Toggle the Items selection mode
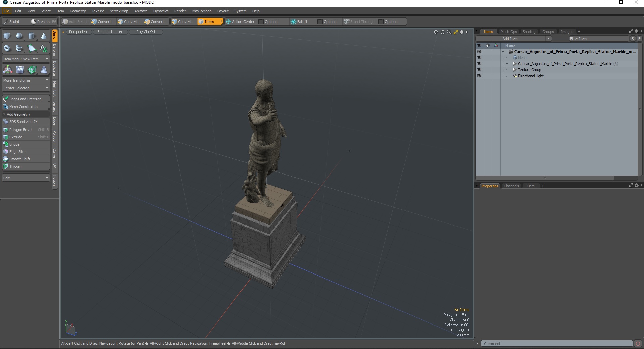Image resolution: width=644 pixels, height=349 pixels. [210, 22]
